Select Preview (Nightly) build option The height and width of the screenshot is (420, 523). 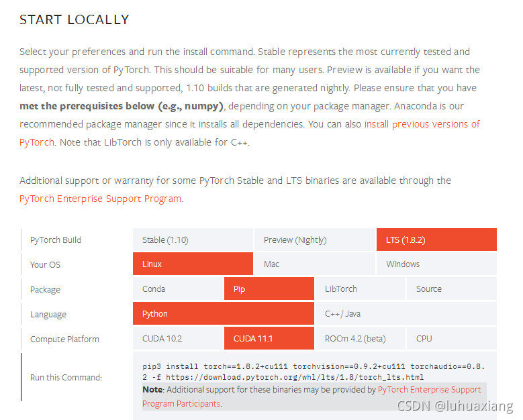tap(314, 240)
